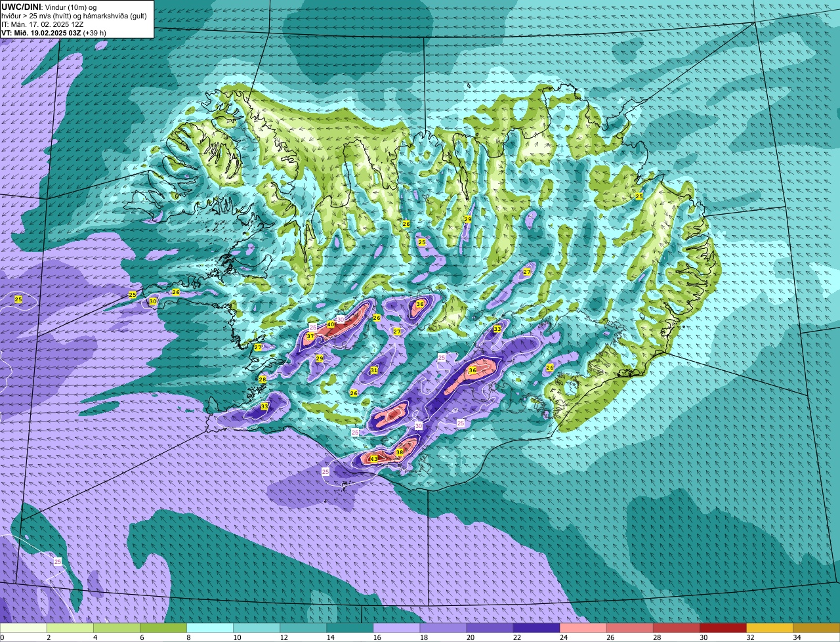
Task: Click the color scale tick label 34
Action: coord(797,637)
